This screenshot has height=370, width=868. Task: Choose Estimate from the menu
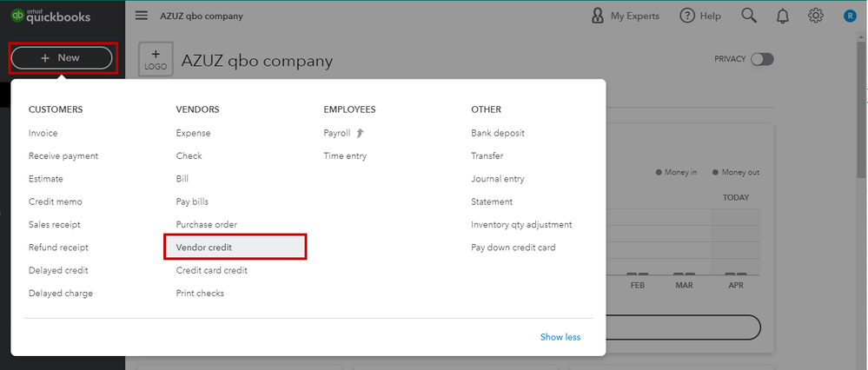coord(46,179)
